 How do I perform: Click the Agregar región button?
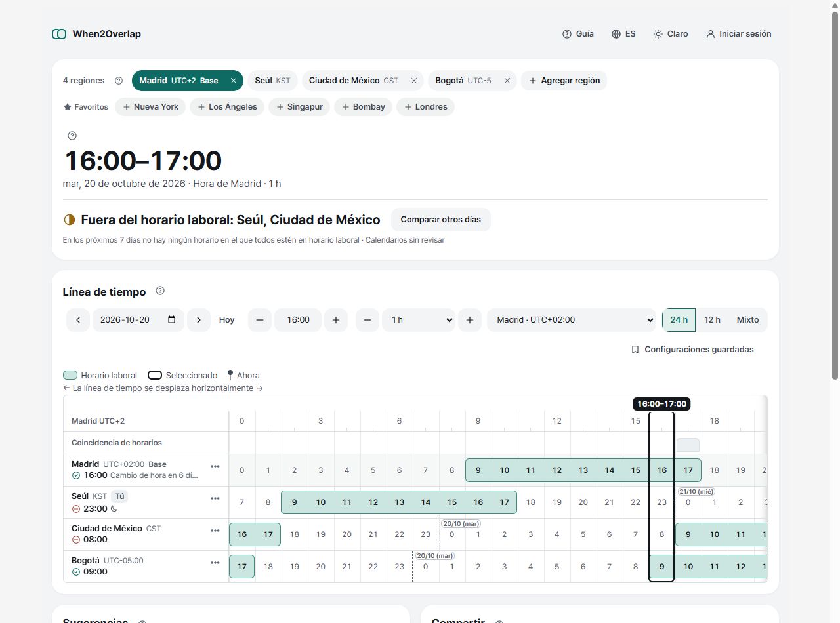pyautogui.click(x=564, y=81)
